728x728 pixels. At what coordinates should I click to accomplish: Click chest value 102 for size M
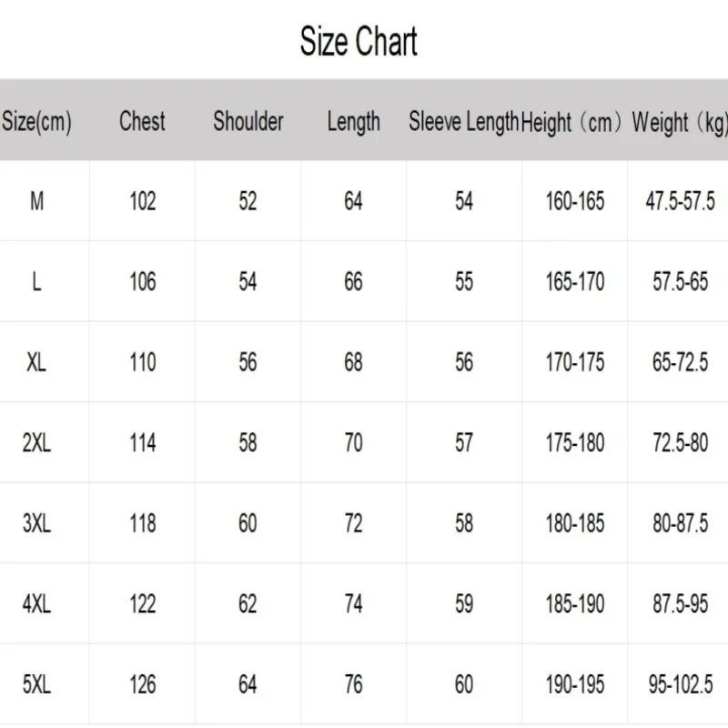[143, 201]
